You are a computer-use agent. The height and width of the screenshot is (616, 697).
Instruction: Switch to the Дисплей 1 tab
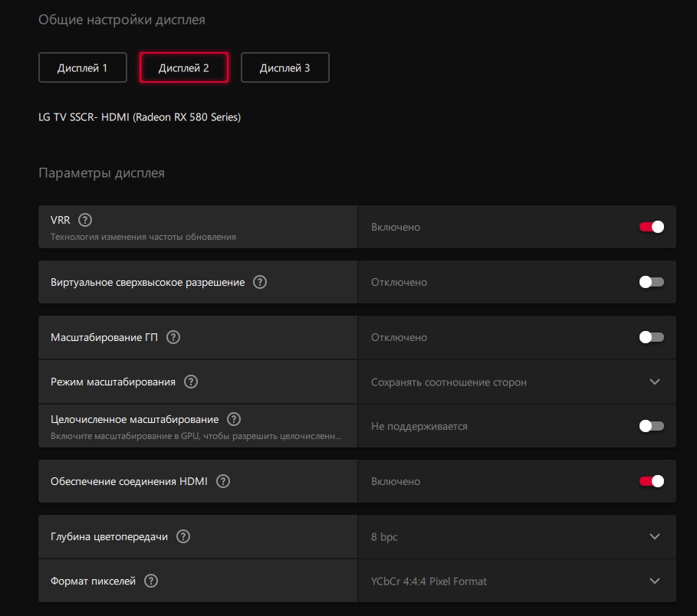[82, 67]
